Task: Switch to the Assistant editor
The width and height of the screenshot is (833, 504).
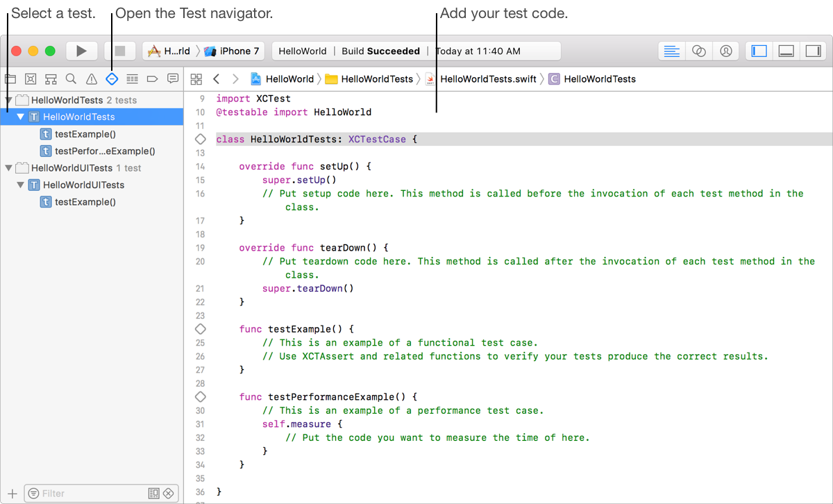Action: (x=699, y=51)
